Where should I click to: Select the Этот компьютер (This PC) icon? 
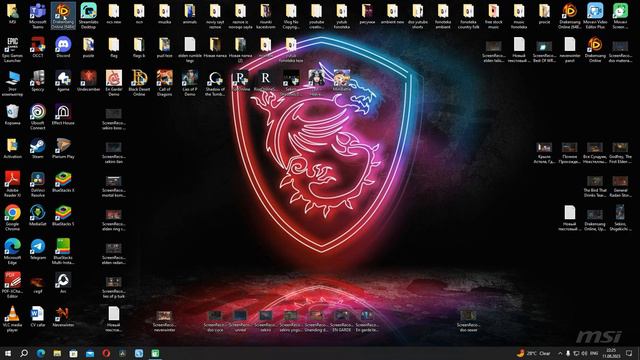click(12, 83)
